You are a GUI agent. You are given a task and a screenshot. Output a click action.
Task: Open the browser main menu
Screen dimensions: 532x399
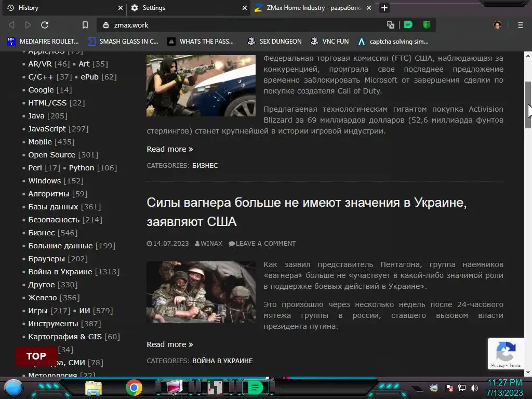tap(521, 25)
